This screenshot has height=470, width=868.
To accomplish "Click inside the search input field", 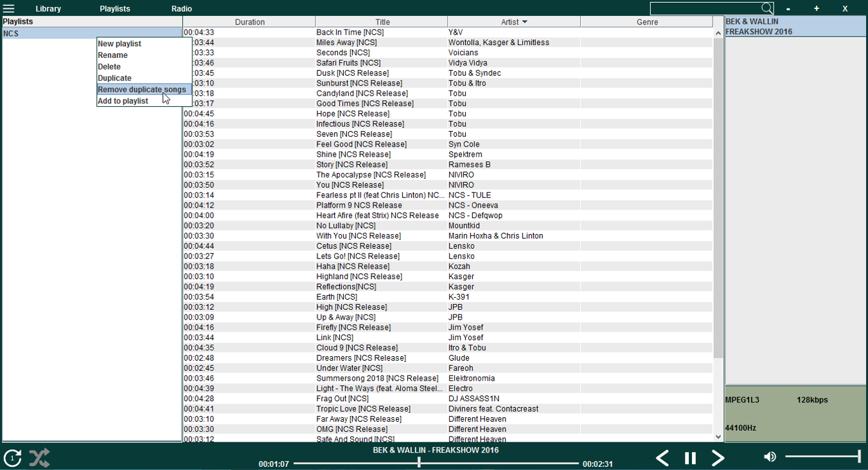I will (x=705, y=8).
